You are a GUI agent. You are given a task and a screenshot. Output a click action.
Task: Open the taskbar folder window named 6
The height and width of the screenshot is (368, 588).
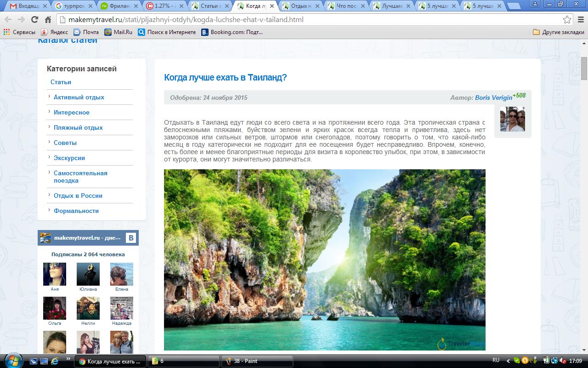[x=184, y=361]
